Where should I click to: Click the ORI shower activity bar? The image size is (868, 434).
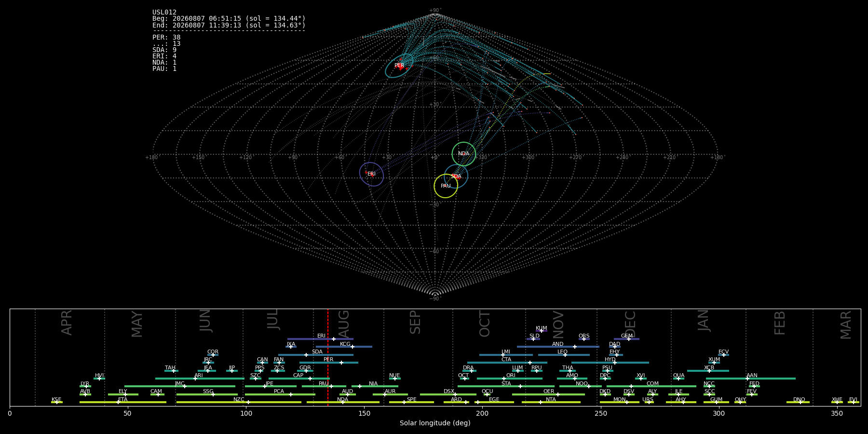point(510,379)
